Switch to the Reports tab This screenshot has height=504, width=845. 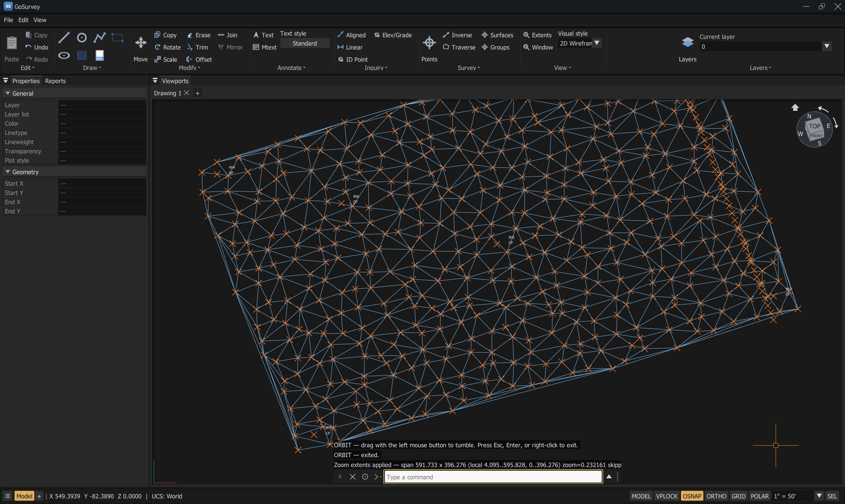(x=55, y=81)
